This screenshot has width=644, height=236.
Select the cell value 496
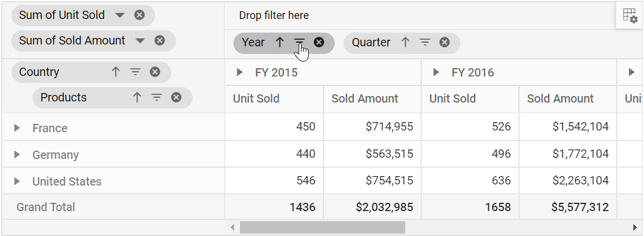(x=470, y=154)
